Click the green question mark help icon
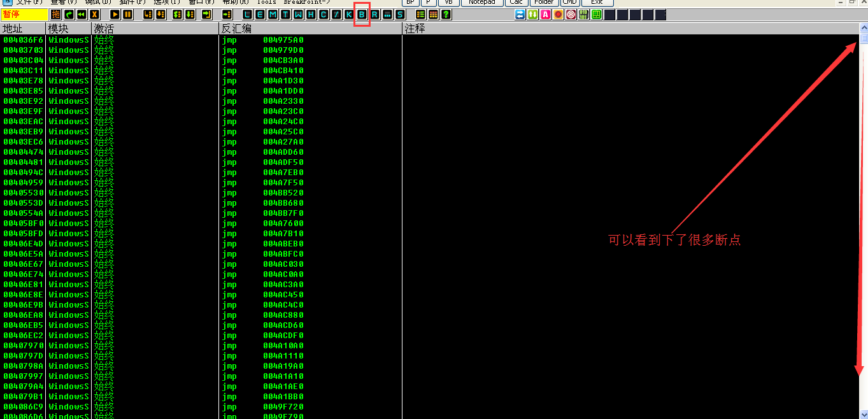Image resolution: width=868 pixels, height=419 pixels. tap(446, 14)
